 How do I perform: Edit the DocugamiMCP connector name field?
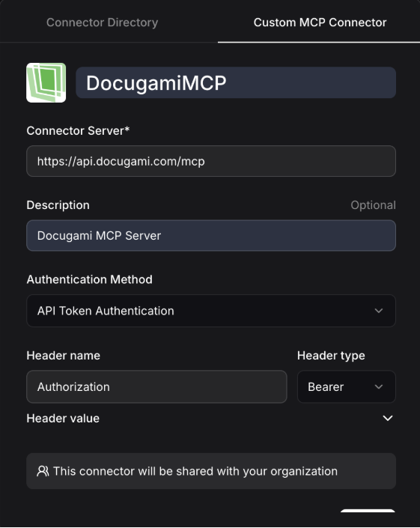click(x=236, y=82)
